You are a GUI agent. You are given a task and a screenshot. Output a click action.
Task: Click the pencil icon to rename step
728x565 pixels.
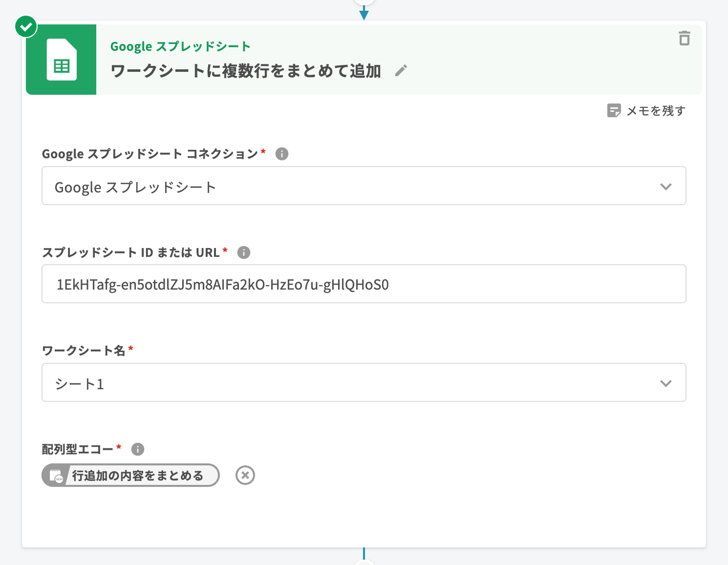coord(401,71)
